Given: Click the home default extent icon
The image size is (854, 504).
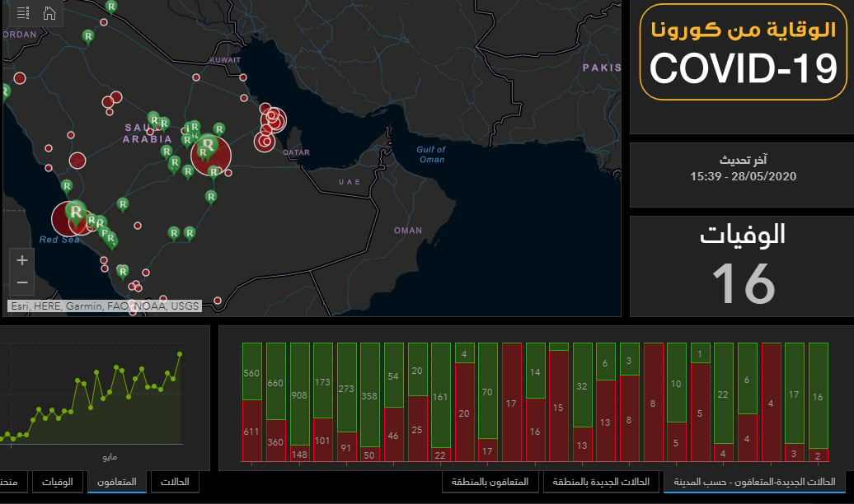Looking at the screenshot, I should 49,12.
